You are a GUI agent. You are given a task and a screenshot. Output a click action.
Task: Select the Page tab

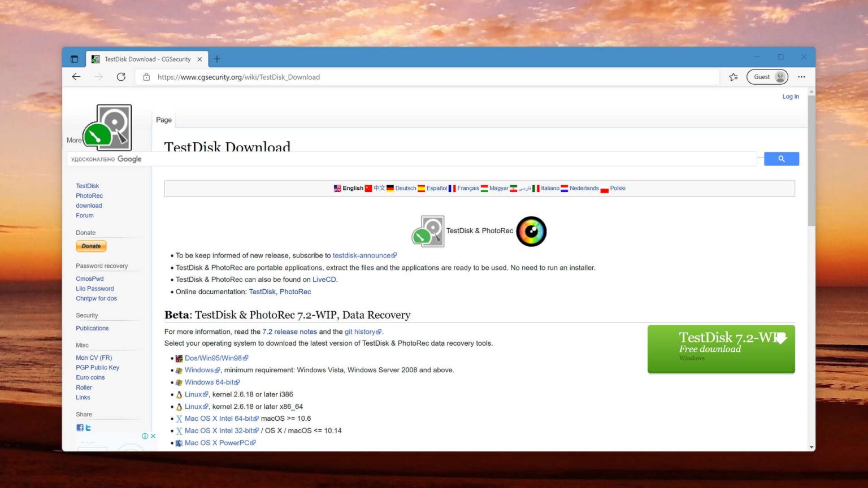[x=164, y=120]
